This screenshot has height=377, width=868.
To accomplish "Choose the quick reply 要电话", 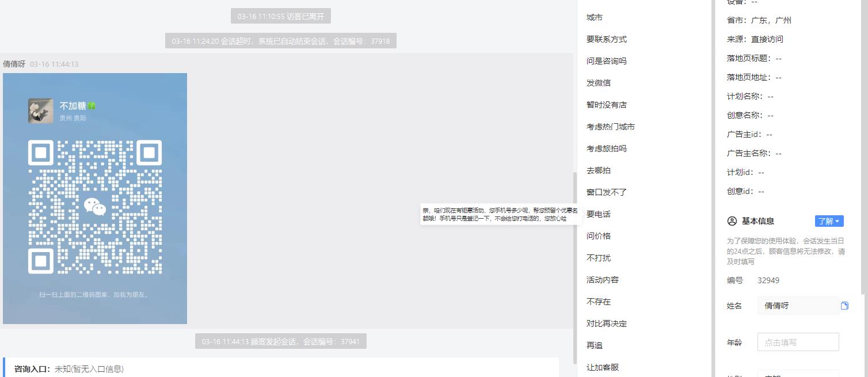I will (x=599, y=214).
